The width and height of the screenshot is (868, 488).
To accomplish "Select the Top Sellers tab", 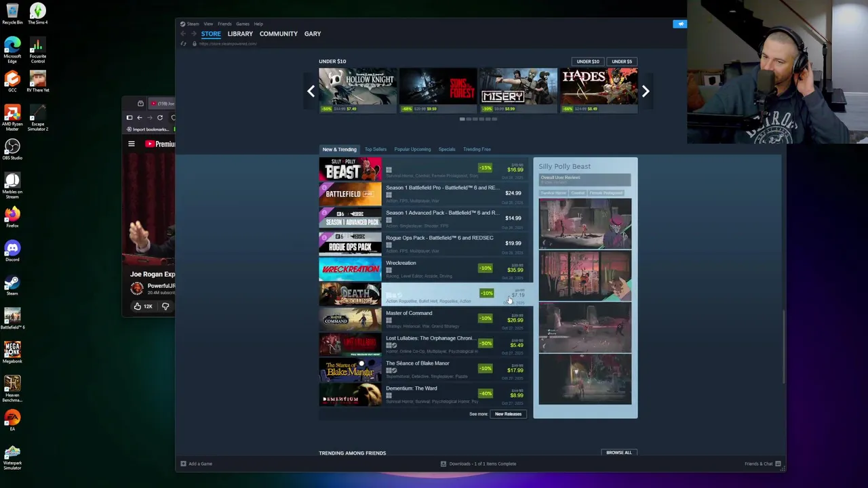I will [375, 149].
